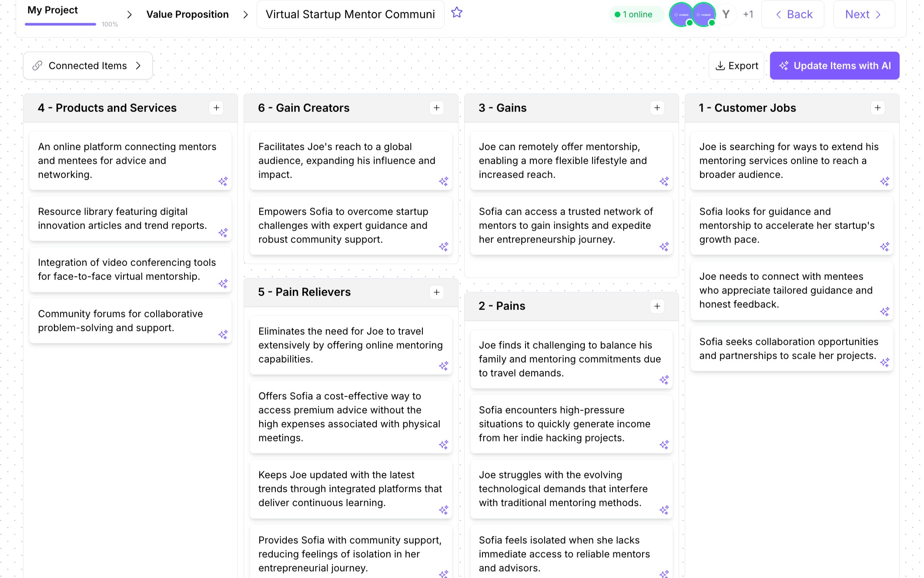Expand the Connected Items panel

point(138,65)
